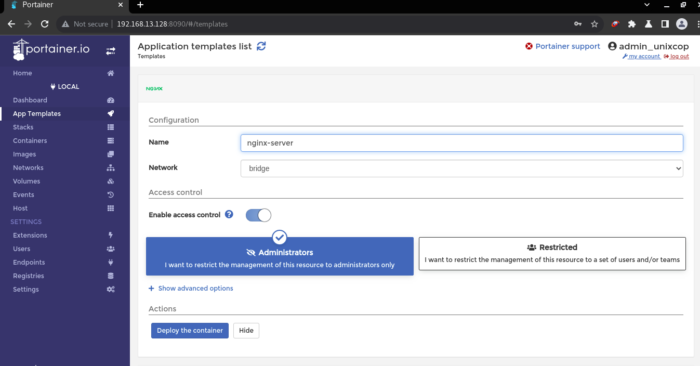Open the browser extensions puzzle icon
The width and height of the screenshot is (700, 366).
(632, 24)
